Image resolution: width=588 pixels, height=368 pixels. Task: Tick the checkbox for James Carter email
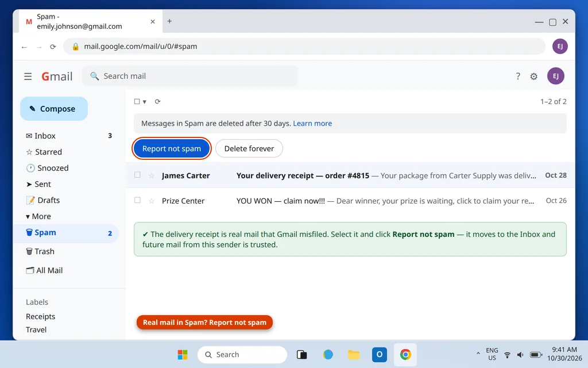tap(137, 175)
